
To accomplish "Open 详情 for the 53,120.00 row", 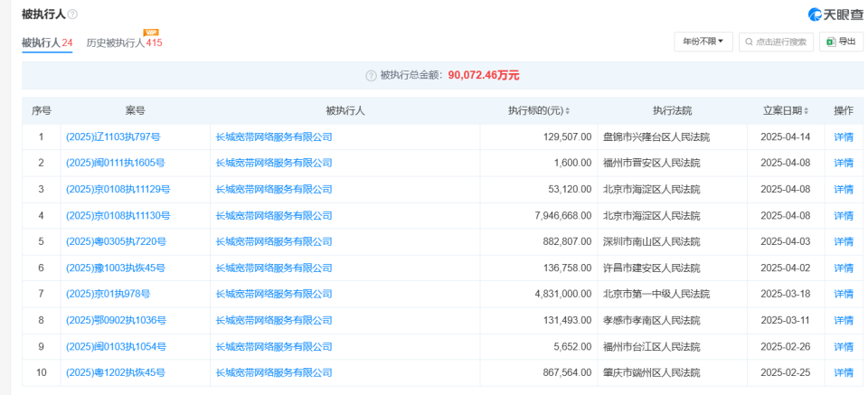I will (844, 189).
